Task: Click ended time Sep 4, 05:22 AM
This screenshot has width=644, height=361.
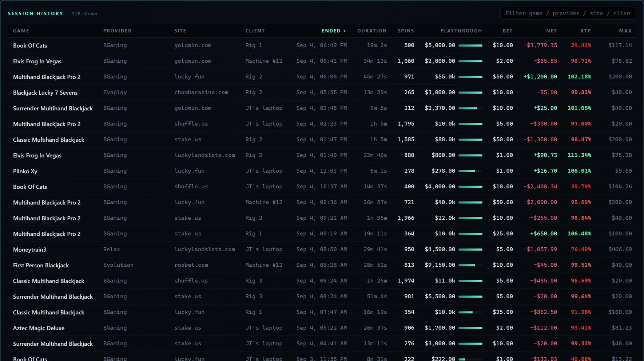Action: (x=322, y=328)
